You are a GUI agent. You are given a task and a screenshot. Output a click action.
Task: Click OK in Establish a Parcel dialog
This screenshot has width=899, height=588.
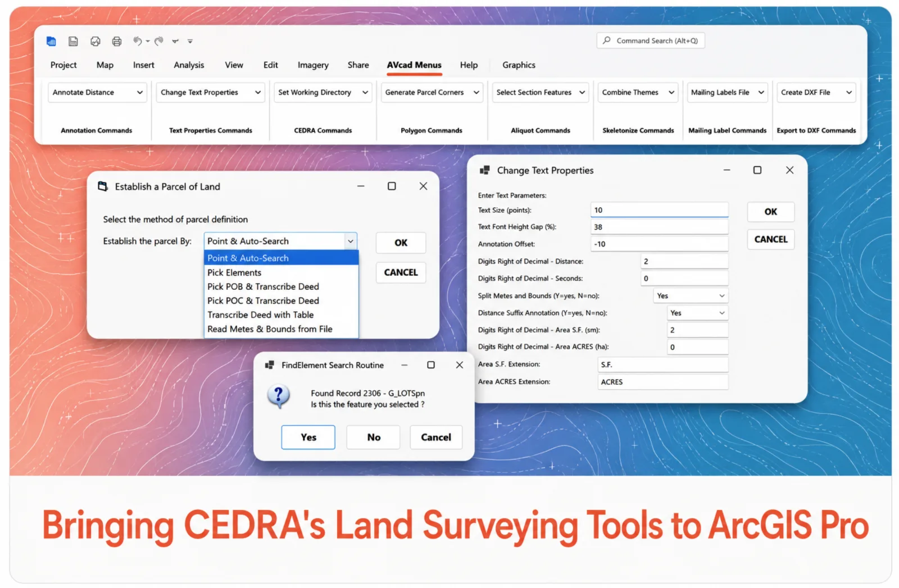coord(401,243)
